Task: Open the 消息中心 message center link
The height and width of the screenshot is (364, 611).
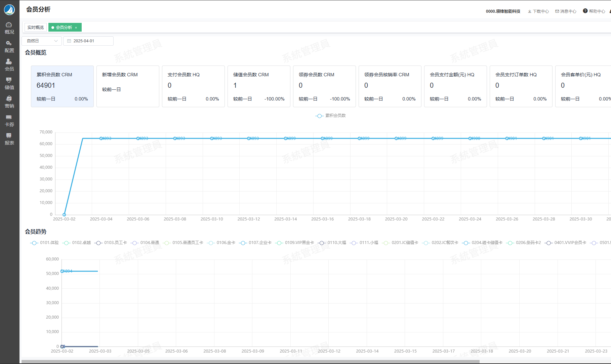Action: click(566, 11)
